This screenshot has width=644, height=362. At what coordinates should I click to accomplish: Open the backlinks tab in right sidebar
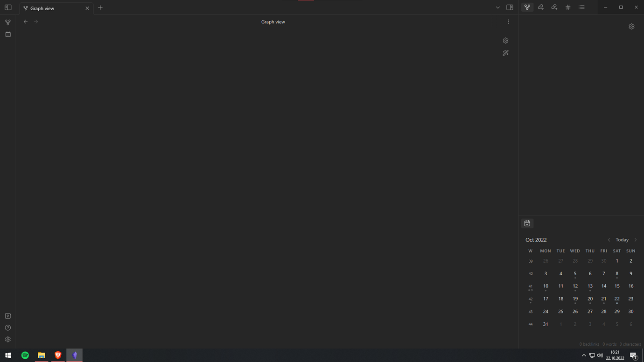click(x=541, y=7)
